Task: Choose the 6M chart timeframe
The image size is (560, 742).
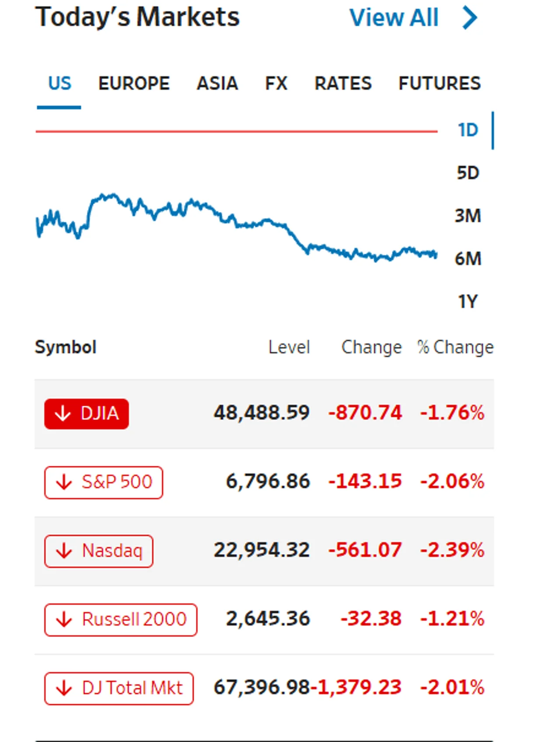Action: [468, 259]
